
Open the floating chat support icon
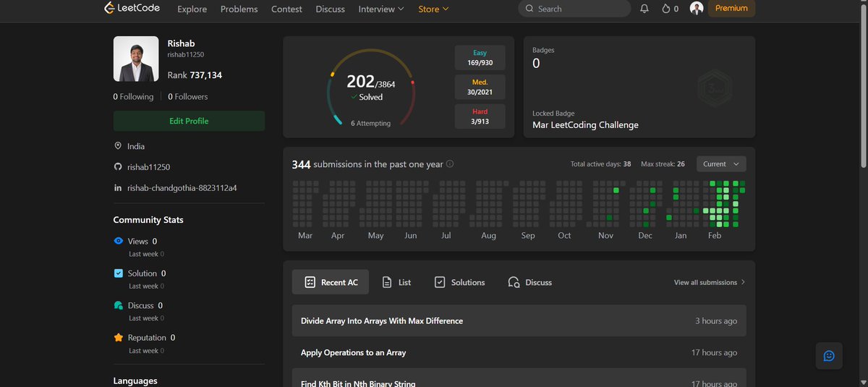(829, 355)
